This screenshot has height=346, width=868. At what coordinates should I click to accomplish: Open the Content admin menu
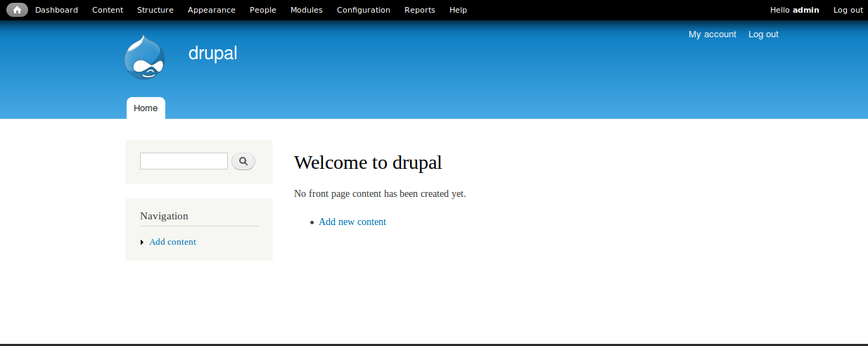(108, 10)
